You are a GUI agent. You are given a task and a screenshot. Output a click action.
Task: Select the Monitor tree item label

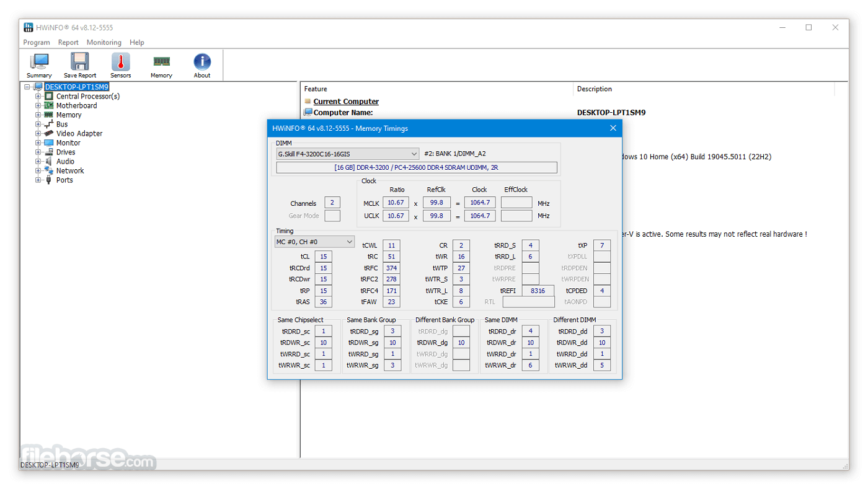(68, 143)
